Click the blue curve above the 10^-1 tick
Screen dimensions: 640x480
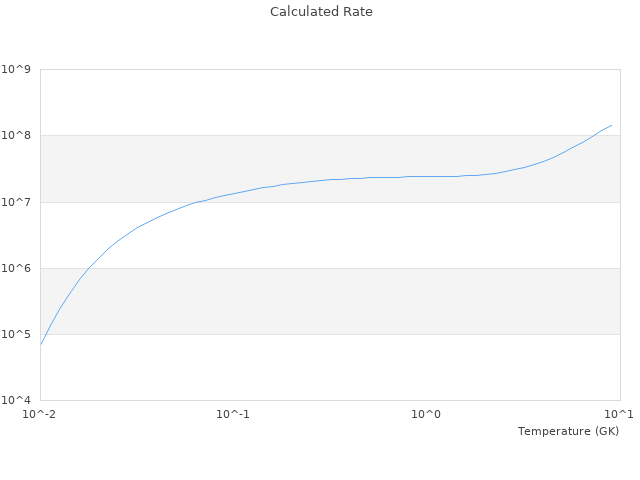point(233,193)
